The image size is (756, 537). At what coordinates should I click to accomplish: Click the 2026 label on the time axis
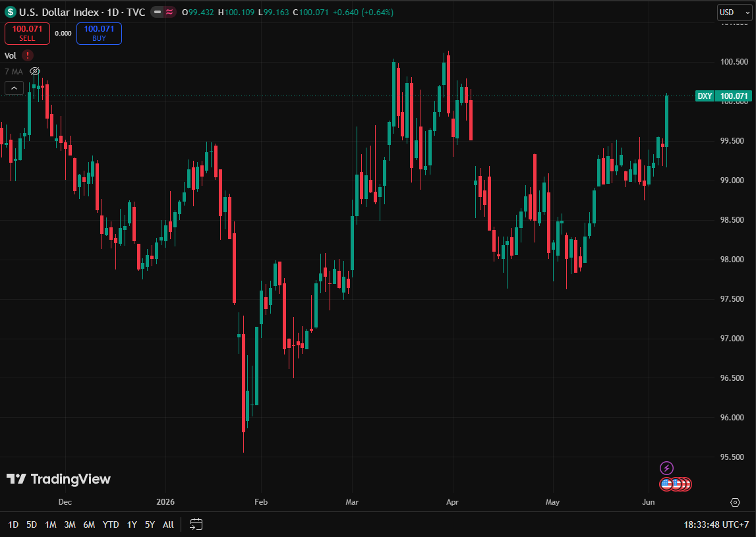pyautogui.click(x=165, y=502)
